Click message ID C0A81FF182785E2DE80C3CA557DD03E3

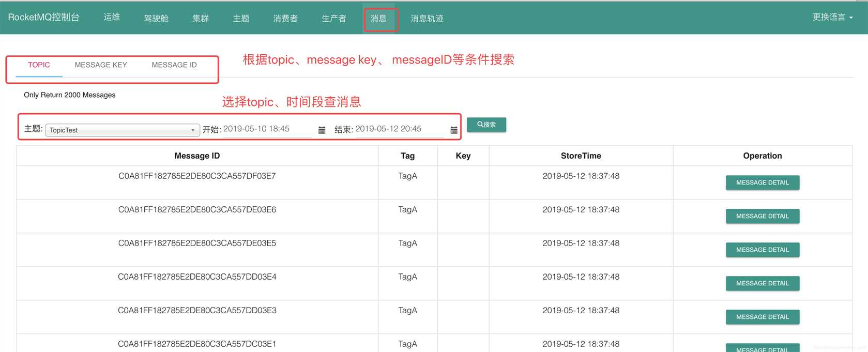click(x=197, y=311)
